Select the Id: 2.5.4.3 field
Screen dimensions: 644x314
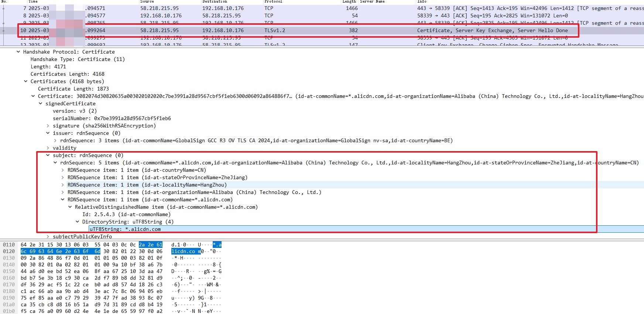pos(126,214)
